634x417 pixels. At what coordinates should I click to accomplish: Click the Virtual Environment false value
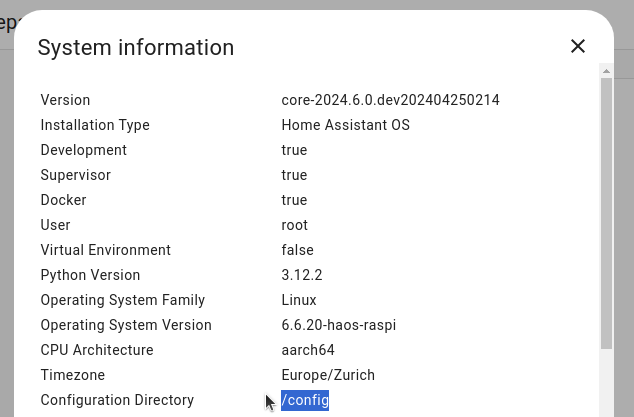click(x=297, y=250)
